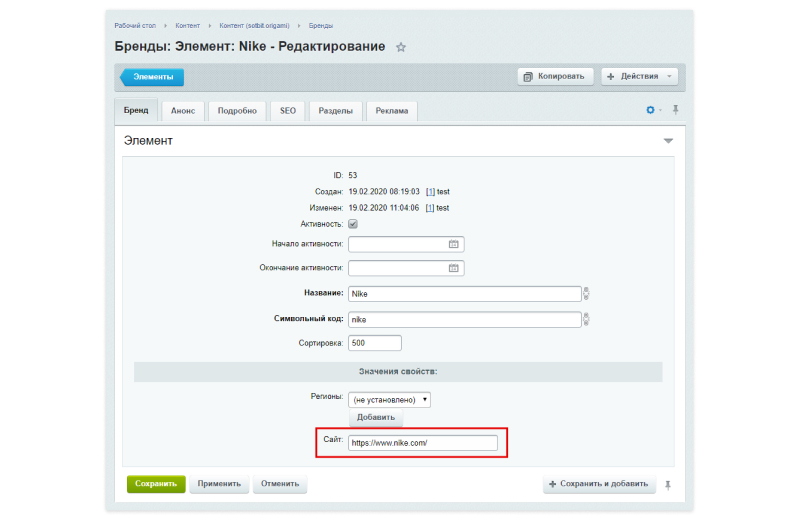This screenshot has height=522, width=800.
Task: Click the link icon beside Название field
Action: point(586,293)
